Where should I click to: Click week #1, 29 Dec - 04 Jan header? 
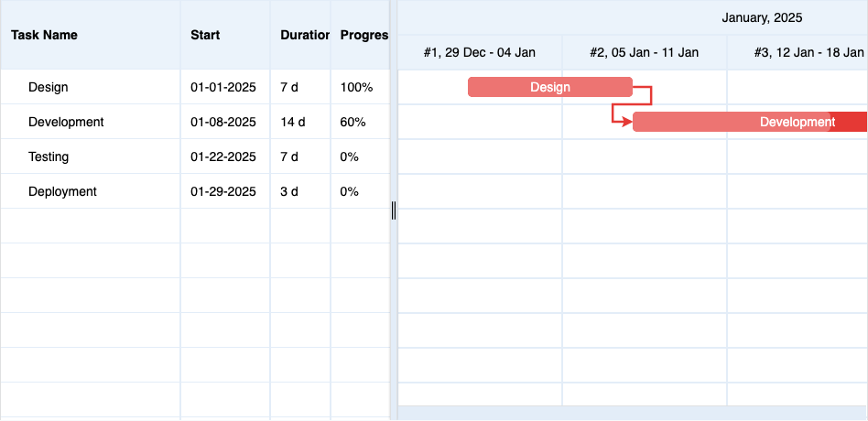[x=480, y=52]
